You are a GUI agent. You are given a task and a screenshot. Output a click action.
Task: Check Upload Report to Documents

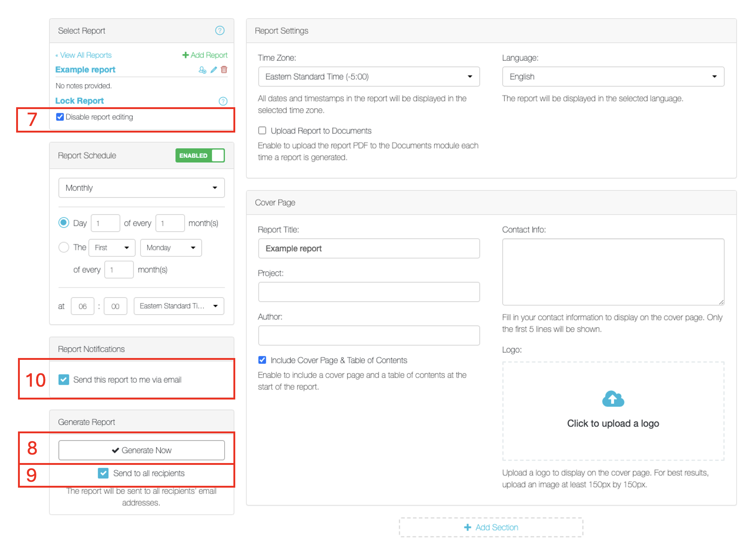click(262, 131)
